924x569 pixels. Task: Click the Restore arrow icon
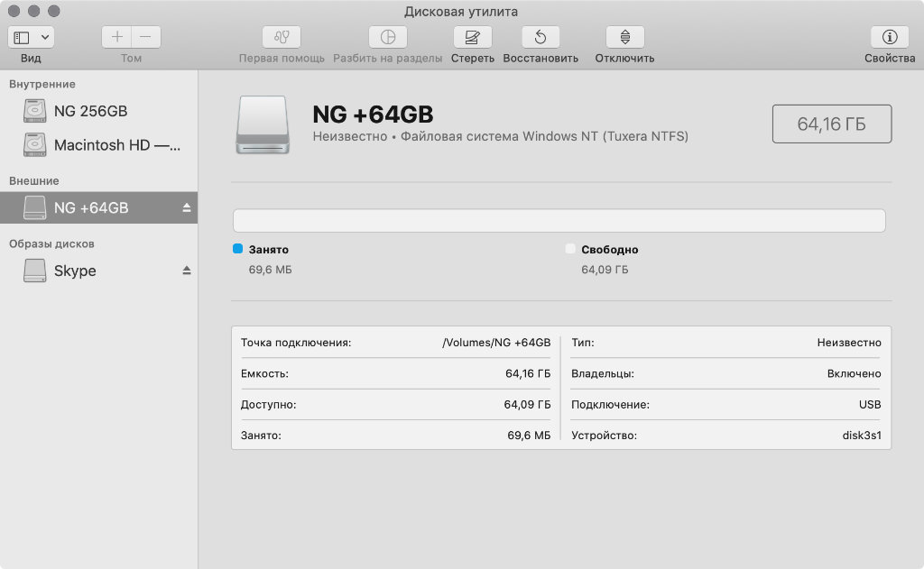[x=541, y=37]
